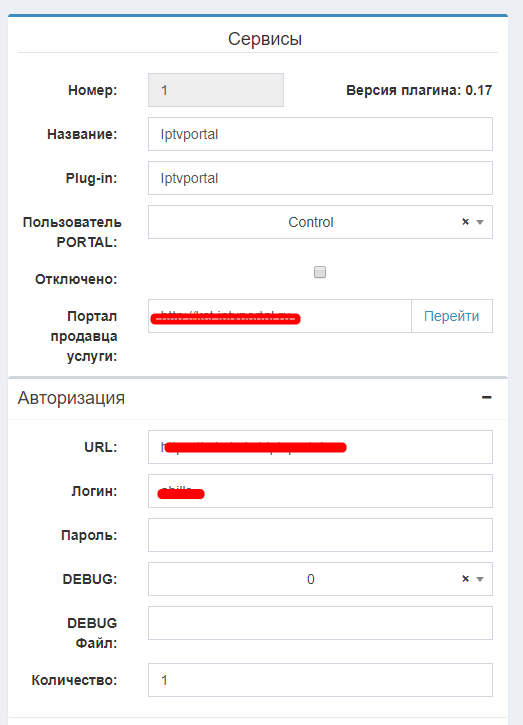Screen dimensions: 523x725
Task: Clear the DEBUG value with the x icon
Action: (x=465, y=579)
